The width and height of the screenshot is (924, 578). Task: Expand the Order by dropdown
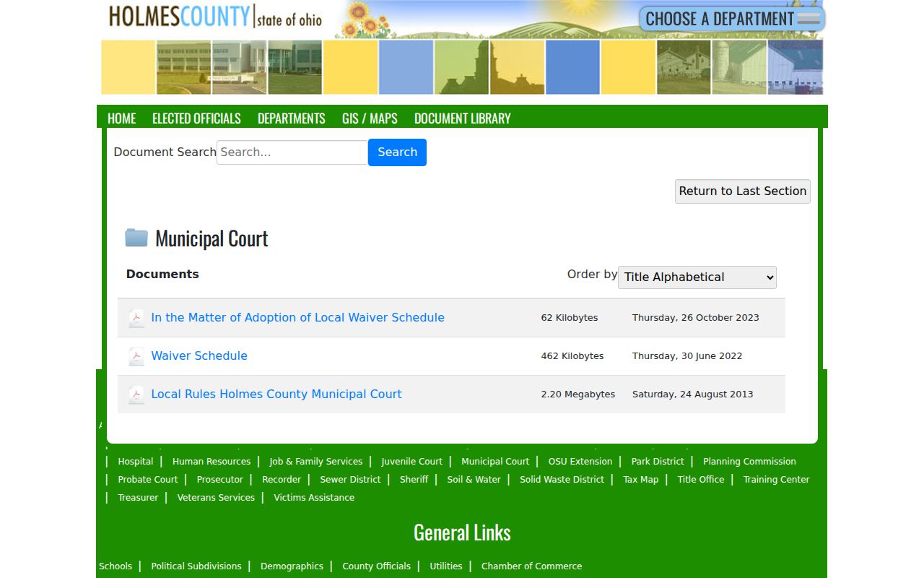[697, 277]
